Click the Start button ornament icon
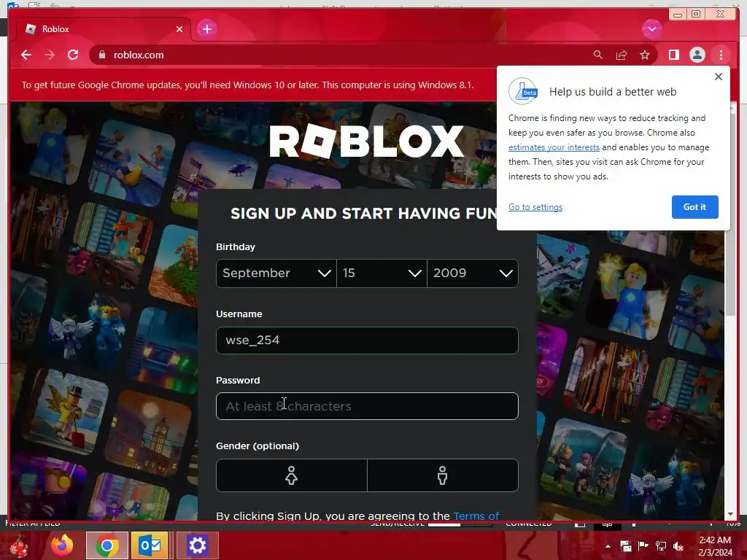 click(19, 545)
